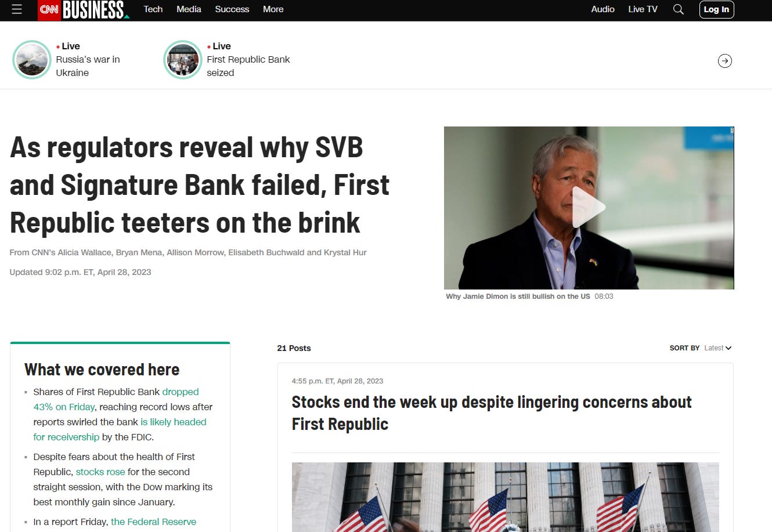Open Live TV in the header
The width and height of the screenshot is (772, 532).
point(643,9)
